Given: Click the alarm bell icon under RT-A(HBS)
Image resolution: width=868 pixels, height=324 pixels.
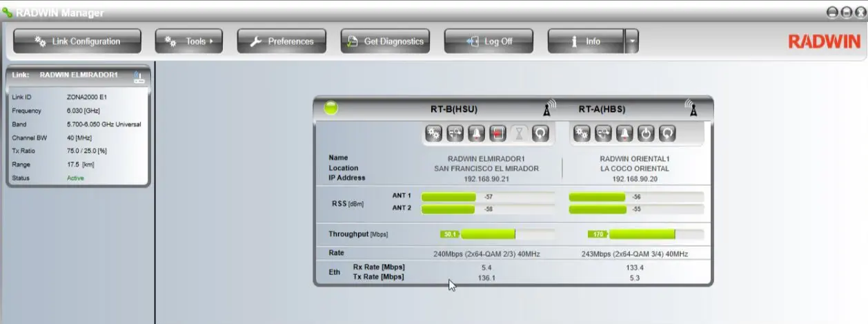Looking at the screenshot, I should (x=625, y=133).
